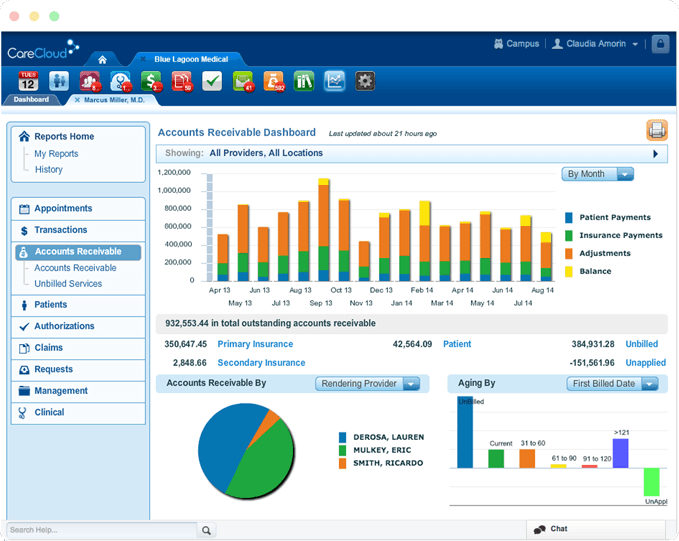Image resolution: width=679 pixels, height=541 pixels.
Task: Click the orange money bag icon
Action: point(274,81)
